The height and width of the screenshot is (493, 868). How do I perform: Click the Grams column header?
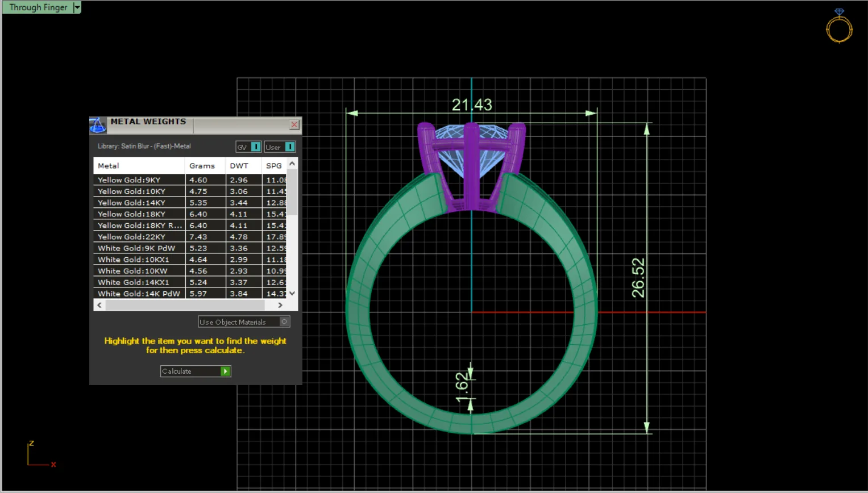point(205,166)
